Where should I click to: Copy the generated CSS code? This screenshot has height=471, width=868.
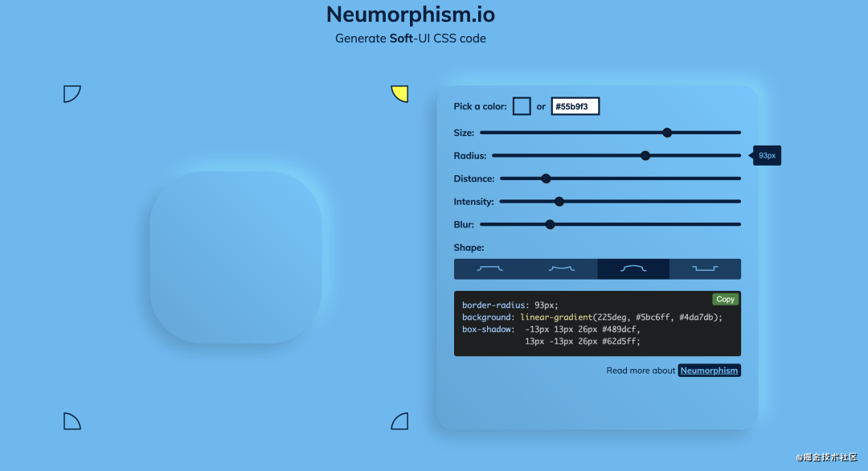725,299
